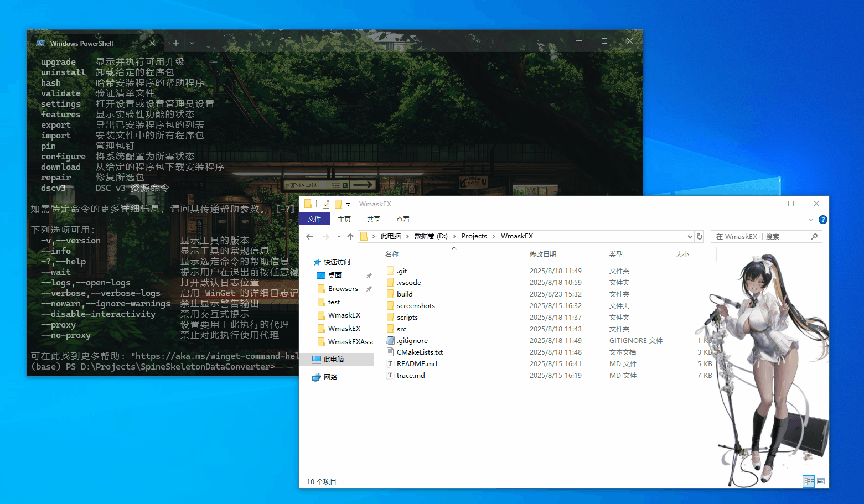Switch to the 查看 ribbon tab
The height and width of the screenshot is (504, 864).
(402, 219)
